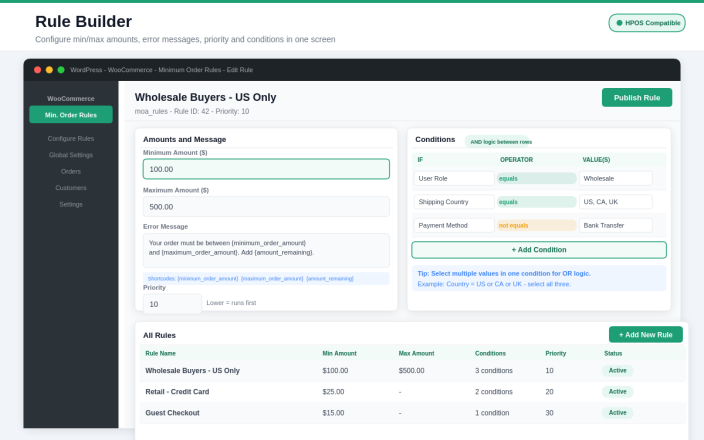The width and height of the screenshot is (704, 440).
Task: Add a new condition row
Action: point(539,250)
